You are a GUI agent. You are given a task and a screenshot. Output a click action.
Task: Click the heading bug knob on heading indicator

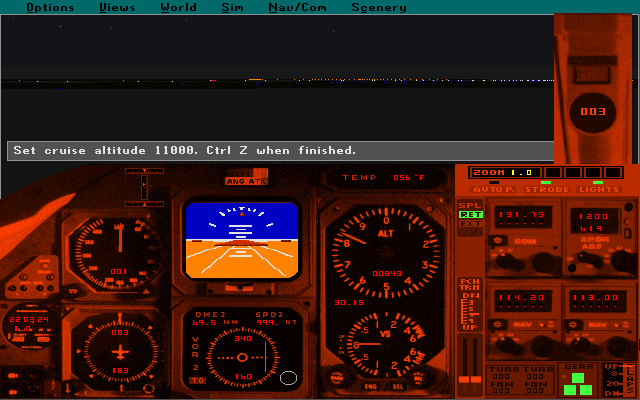pos(149,388)
